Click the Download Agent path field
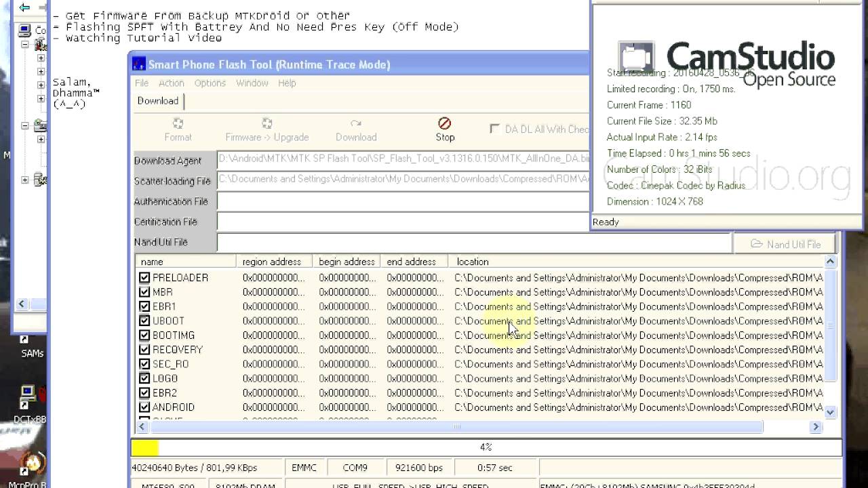The height and width of the screenshot is (488, 868). [403, 160]
